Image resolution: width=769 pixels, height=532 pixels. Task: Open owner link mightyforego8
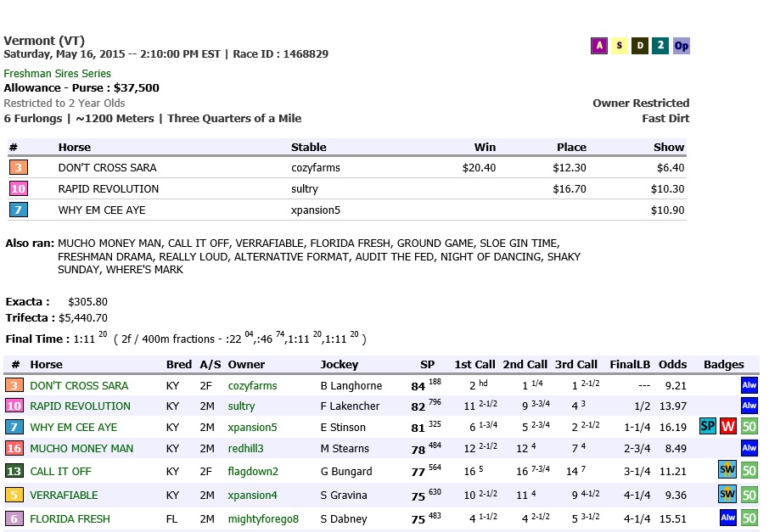[x=263, y=518]
